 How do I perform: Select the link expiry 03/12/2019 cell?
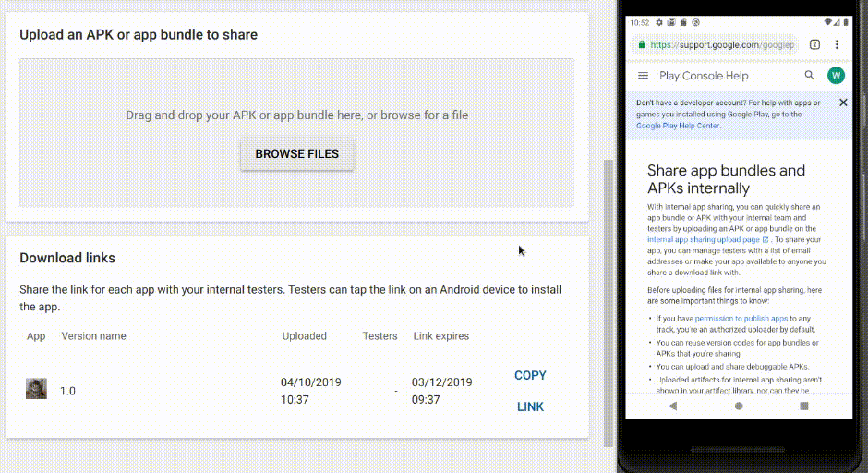click(441, 391)
